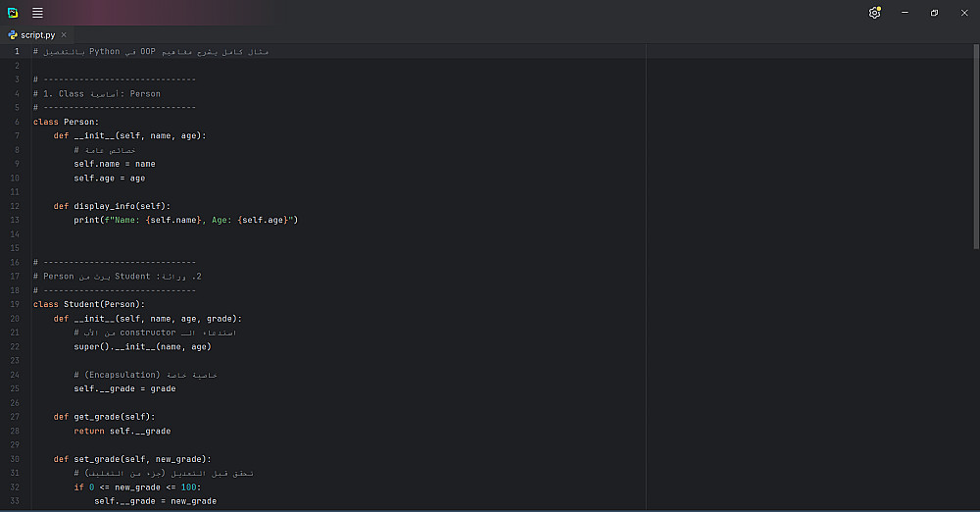Place cursor on the 'class Person:' line
This screenshot has height=512, width=980.
[x=67, y=122]
